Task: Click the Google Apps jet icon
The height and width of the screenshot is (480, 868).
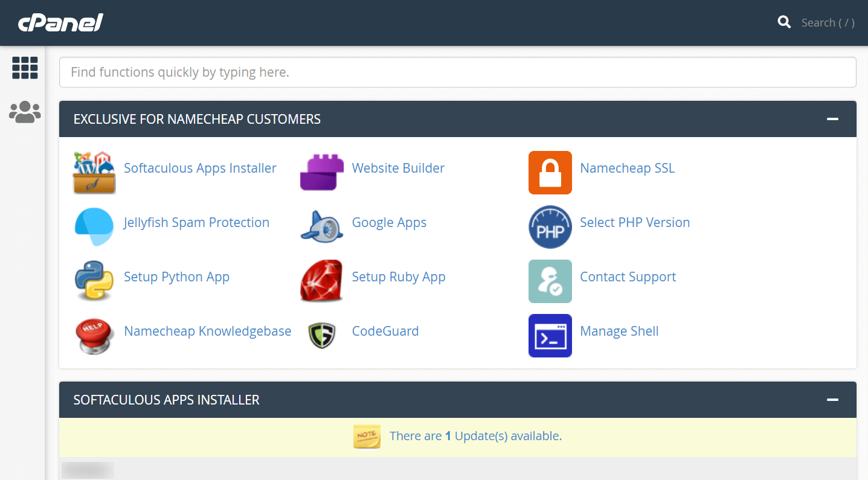Action: 321,226
